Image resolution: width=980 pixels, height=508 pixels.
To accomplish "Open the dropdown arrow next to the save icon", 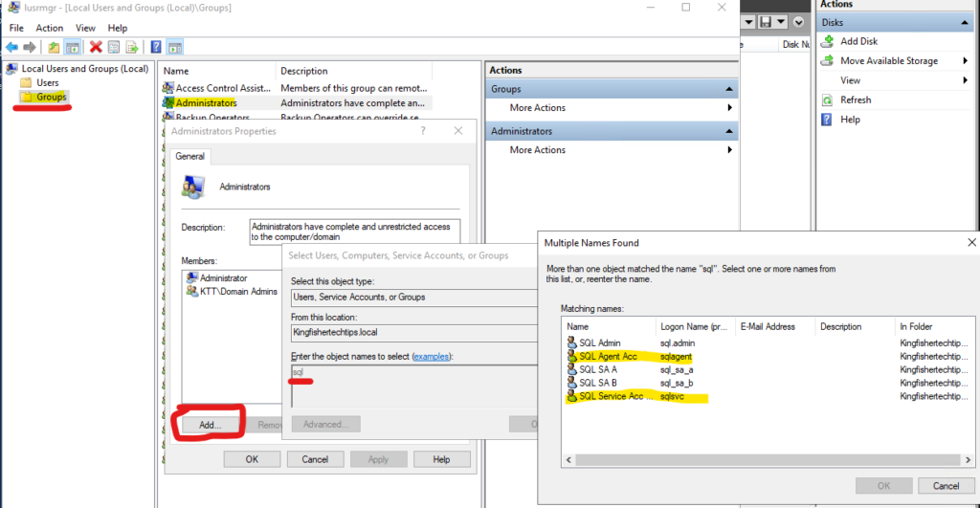I will (x=781, y=22).
